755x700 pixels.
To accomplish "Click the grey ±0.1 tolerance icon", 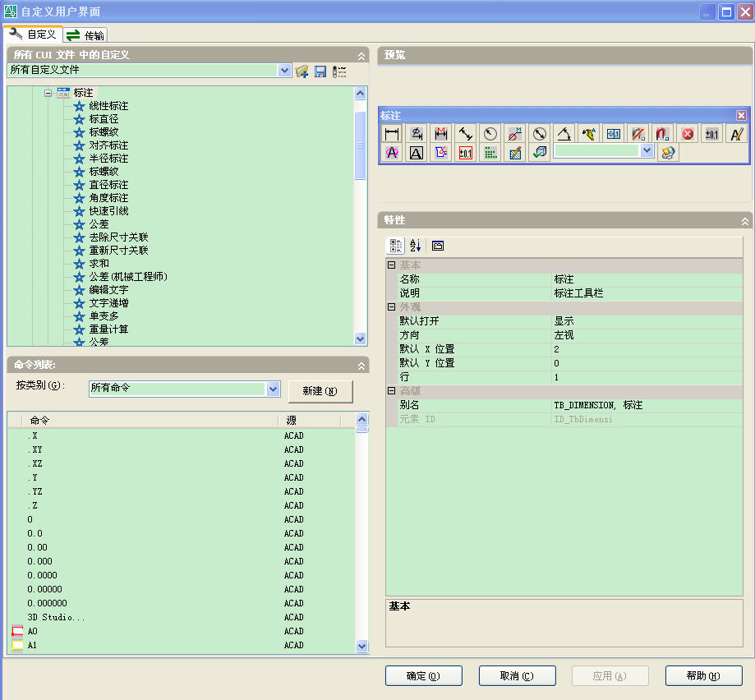I will pyautogui.click(x=712, y=133).
